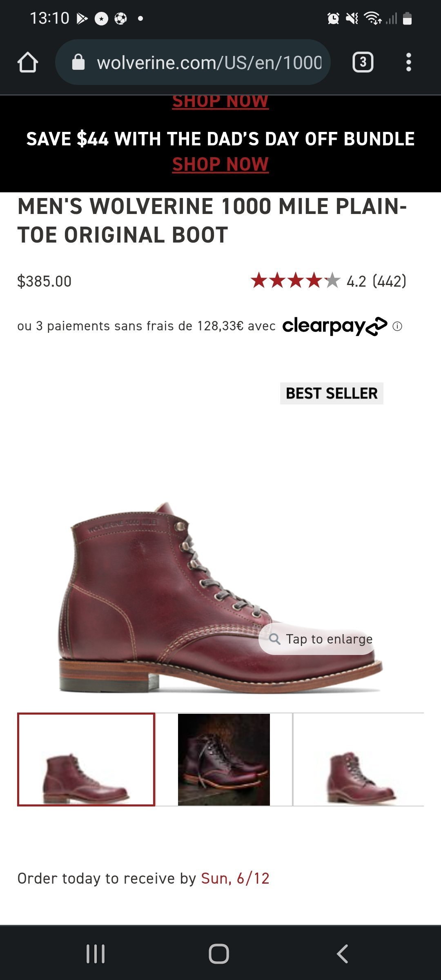Click the partially hidden top SHOP NOW link
The width and height of the screenshot is (441, 980).
tap(220, 102)
